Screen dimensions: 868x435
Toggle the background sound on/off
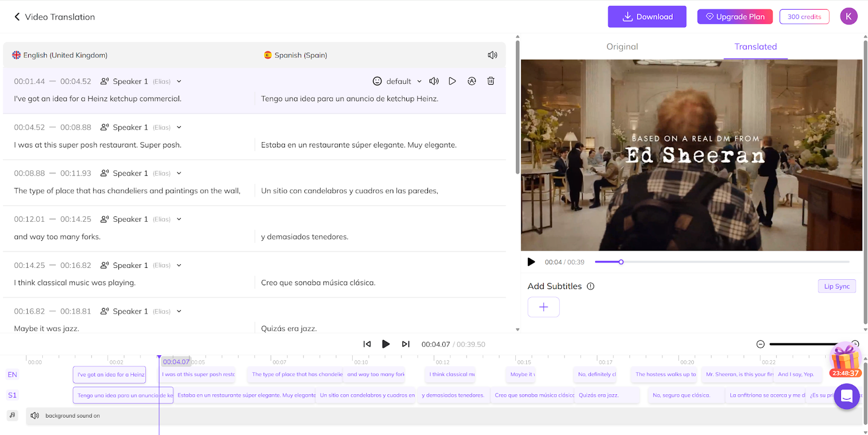click(35, 415)
